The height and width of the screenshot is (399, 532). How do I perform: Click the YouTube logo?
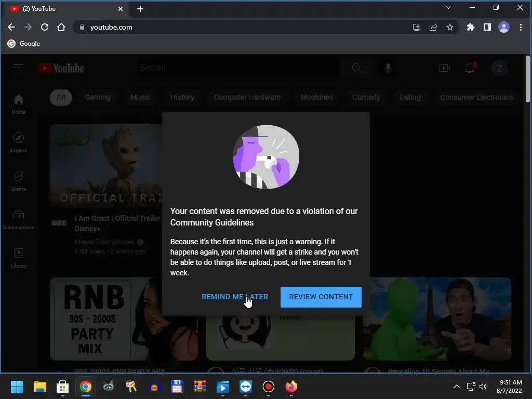pyautogui.click(x=61, y=68)
